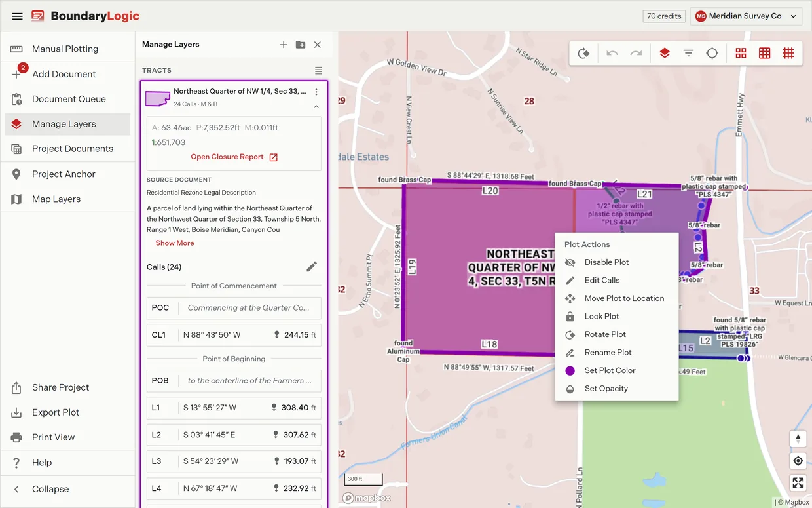
Task: Click the BoundaryLogic logo
Action: (85, 16)
